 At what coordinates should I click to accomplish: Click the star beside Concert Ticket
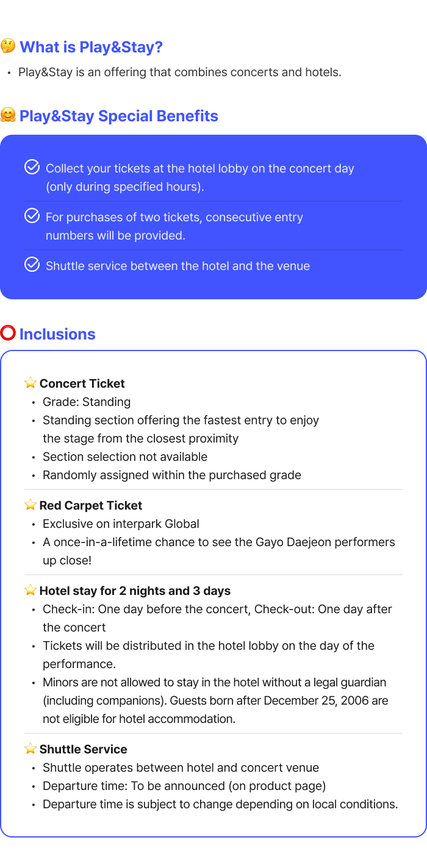[30, 383]
